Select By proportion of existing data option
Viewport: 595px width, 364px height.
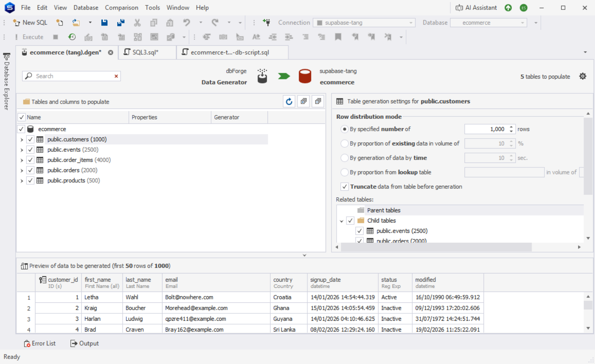[344, 144]
